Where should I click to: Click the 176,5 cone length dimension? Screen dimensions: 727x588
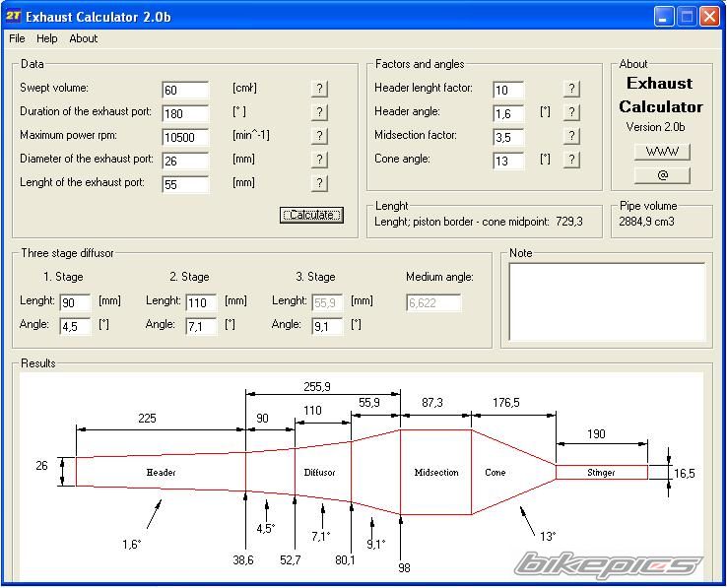[x=506, y=403]
